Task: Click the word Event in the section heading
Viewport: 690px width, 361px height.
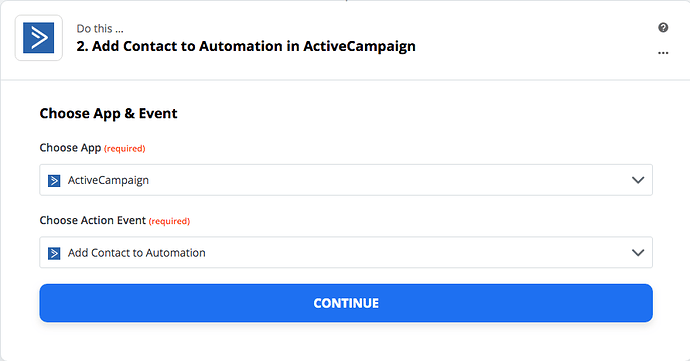Action: click(158, 114)
